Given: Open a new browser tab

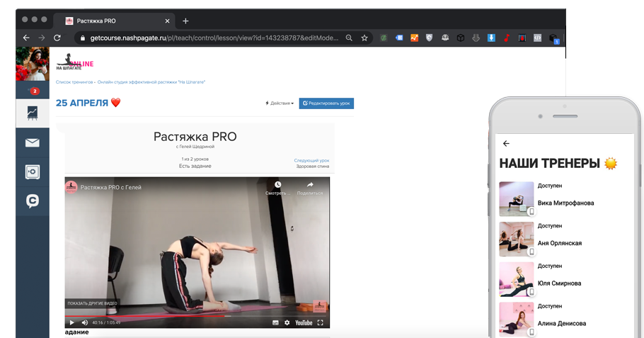Looking at the screenshot, I should coord(185,21).
